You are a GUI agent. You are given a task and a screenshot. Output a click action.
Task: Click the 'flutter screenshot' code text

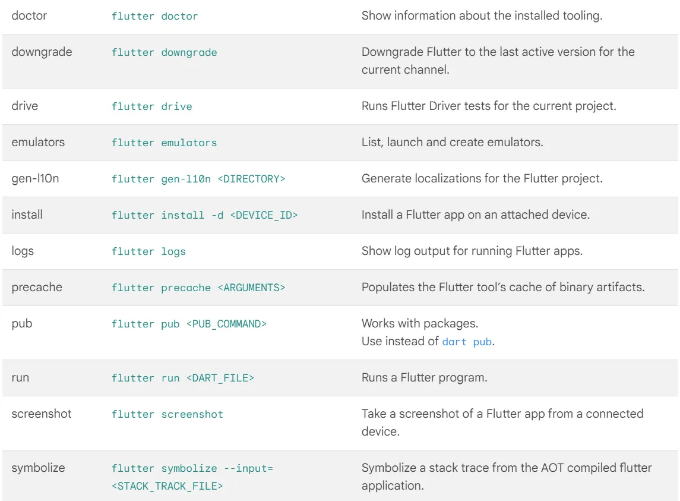[x=167, y=415]
